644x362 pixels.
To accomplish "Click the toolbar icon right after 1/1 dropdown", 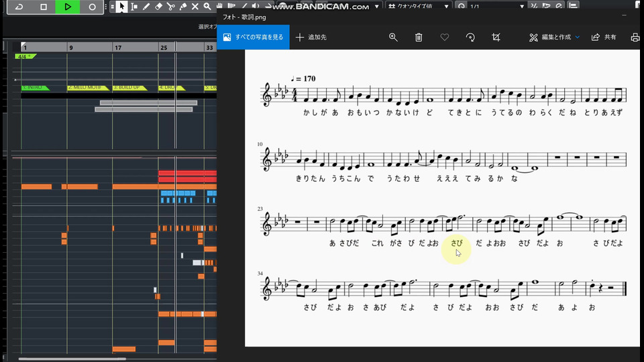I will pyautogui.click(x=534, y=6).
